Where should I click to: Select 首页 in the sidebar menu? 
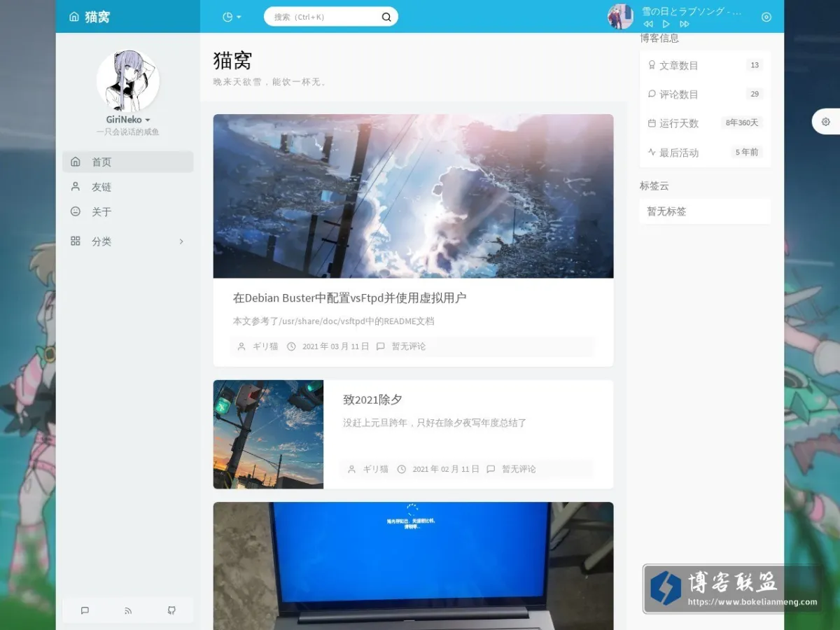128,162
